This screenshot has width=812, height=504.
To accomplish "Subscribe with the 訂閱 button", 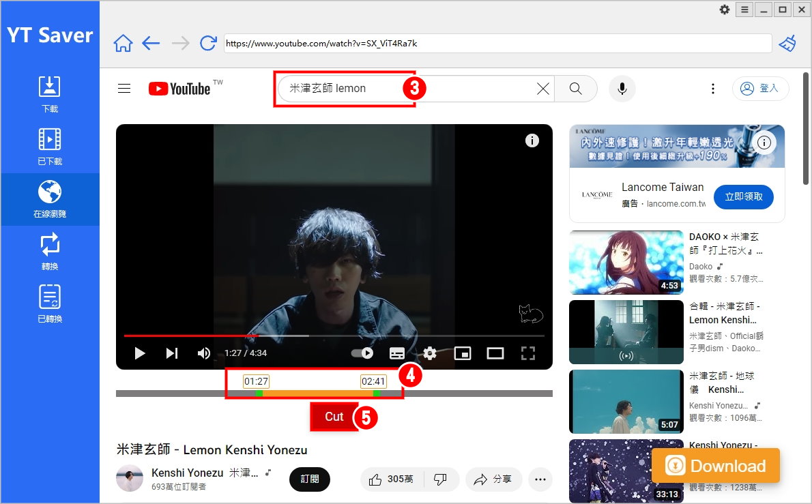I will coord(310,479).
